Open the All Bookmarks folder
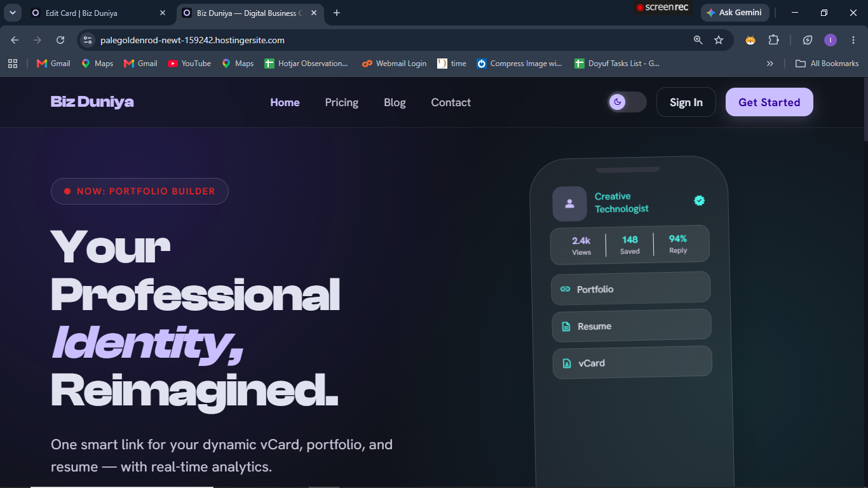The image size is (868, 488). click(827, 64)
